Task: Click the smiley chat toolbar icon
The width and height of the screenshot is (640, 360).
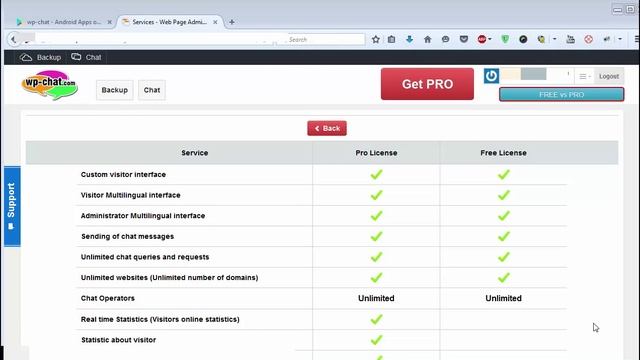Action: [445, 39]
